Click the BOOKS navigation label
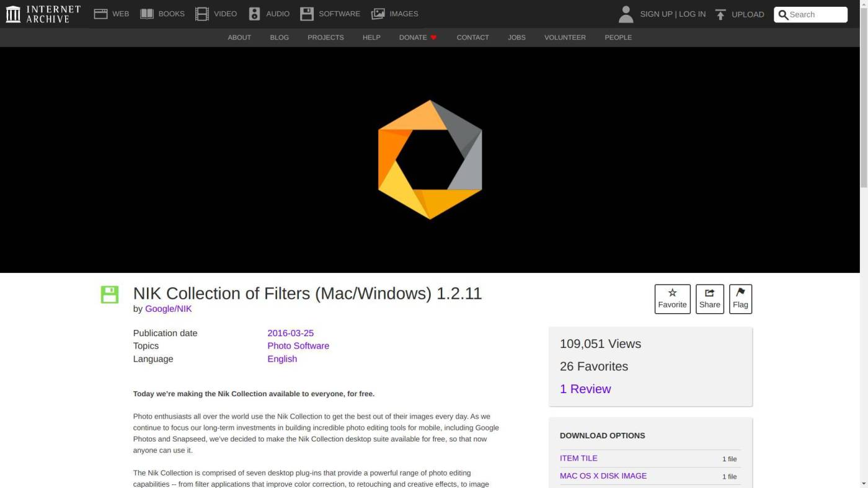This screenshot has width=868, height=488. tap(172, 14)
